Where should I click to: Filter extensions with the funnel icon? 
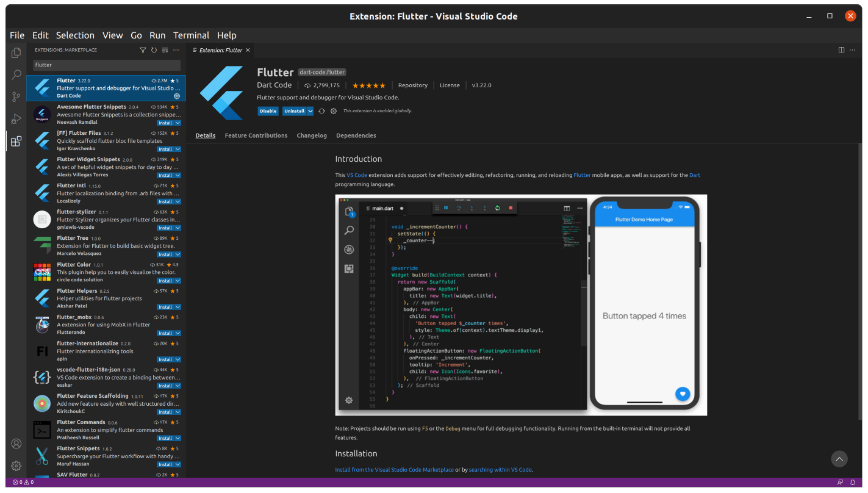(x=143, y=50)
